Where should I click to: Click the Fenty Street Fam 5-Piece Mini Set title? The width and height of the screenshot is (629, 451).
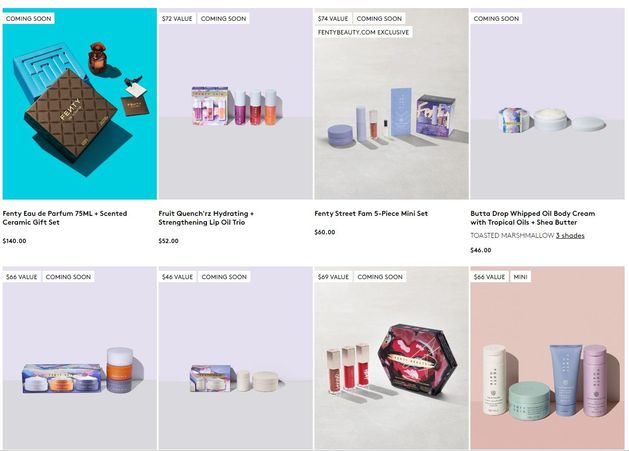click(371, 213)
